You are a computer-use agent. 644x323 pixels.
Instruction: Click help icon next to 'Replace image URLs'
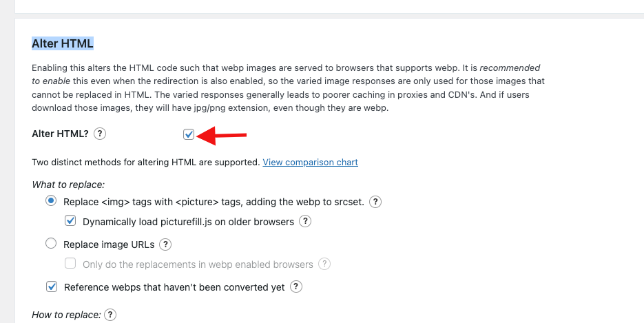point(165,244)
